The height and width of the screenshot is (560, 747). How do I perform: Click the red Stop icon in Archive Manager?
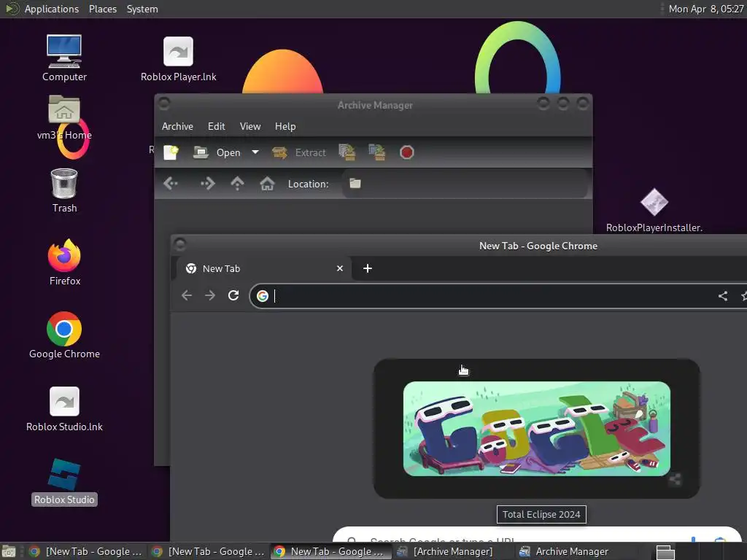pos(407,152)
